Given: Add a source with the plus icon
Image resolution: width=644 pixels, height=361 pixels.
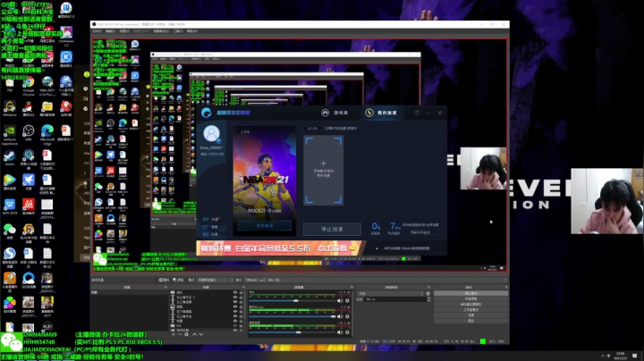Looking at the screenshot, I should 174,334.
